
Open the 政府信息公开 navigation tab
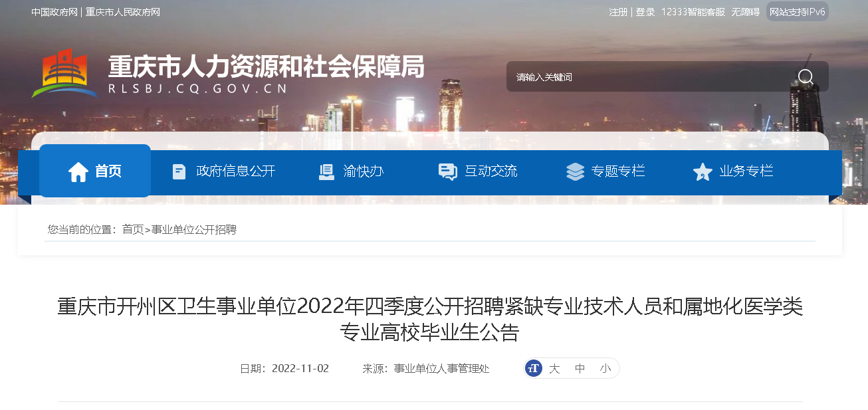pos(223,171)
